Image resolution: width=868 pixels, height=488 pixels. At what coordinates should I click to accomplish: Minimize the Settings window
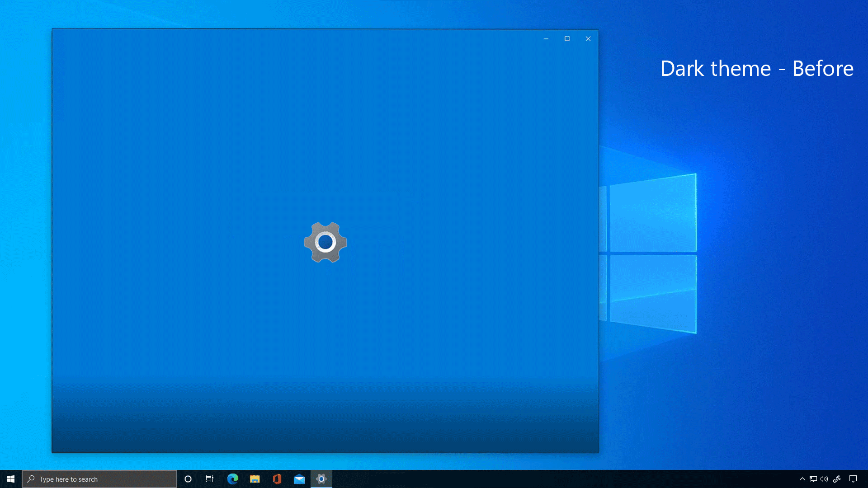click(x=546, y=39)
